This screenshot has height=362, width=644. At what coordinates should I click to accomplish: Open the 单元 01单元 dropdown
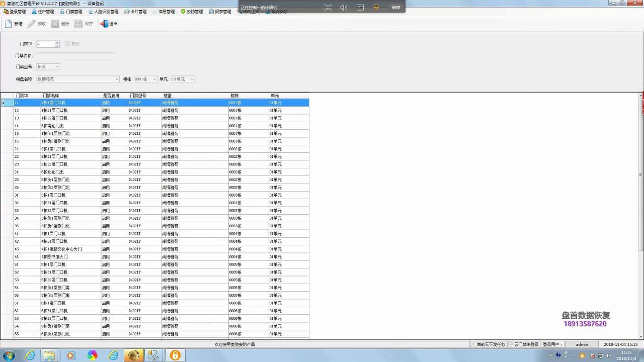(192, 79)
